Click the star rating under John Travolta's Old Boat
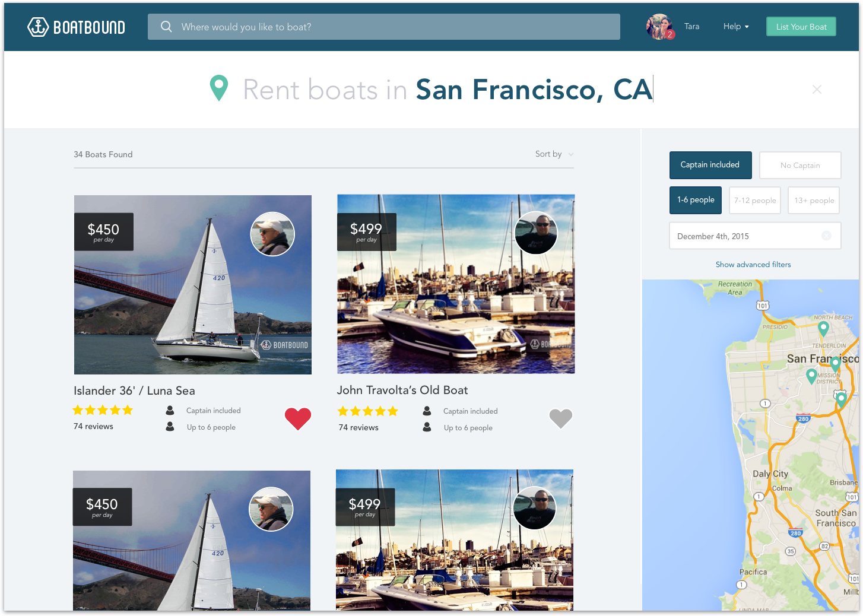The image size is (863, 616). pyautogui.click(x=368, y=411)
